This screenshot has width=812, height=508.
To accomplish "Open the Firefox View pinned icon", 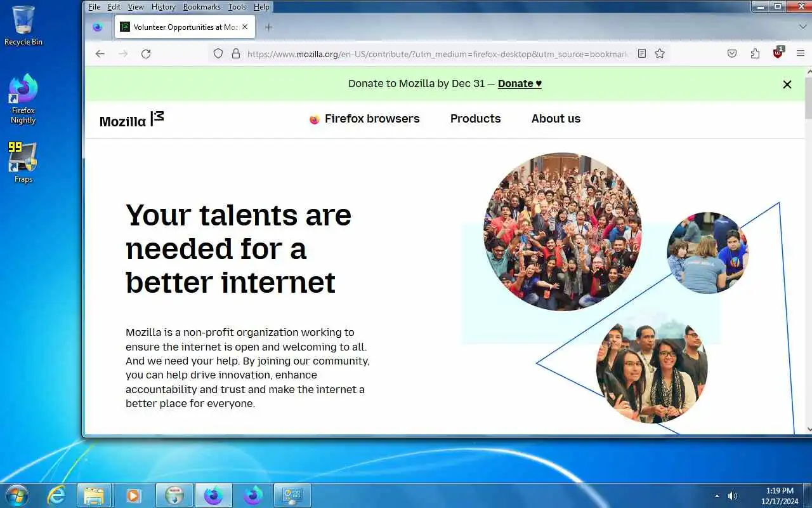I will 97,27.
